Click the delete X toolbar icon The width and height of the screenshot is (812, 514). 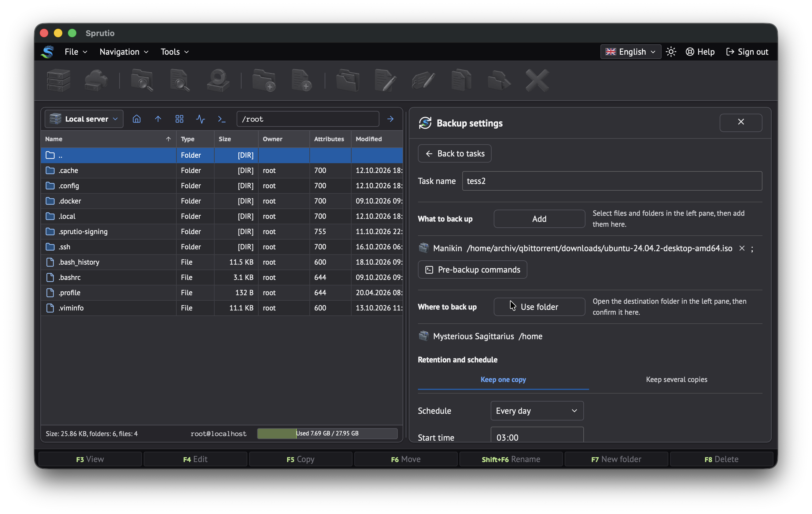(x=537, y=80)
